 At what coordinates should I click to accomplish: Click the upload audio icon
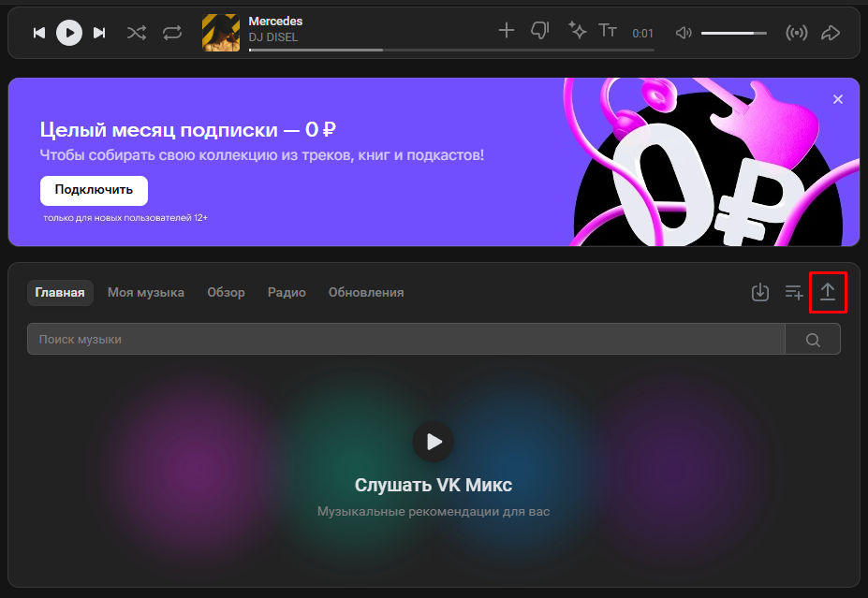(x=828, y=292)
